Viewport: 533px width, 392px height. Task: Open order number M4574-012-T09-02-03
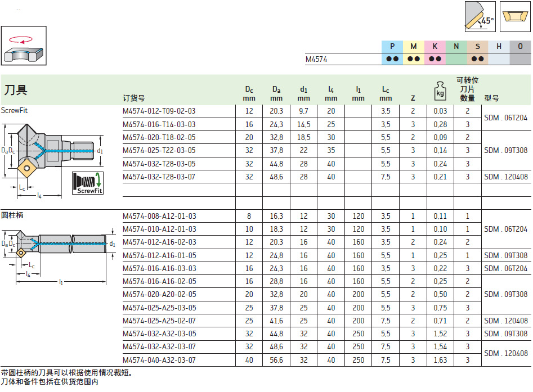tap(159, 111)
